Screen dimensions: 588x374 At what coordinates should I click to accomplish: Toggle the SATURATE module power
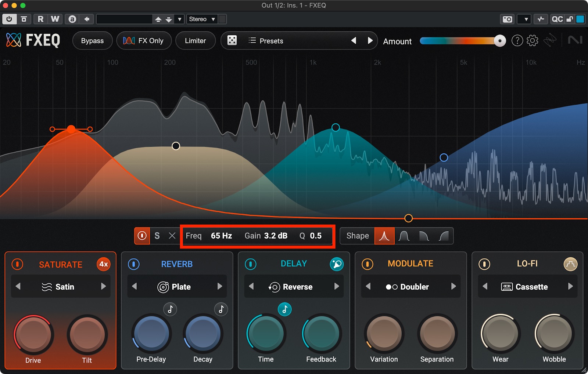(17, 264)
